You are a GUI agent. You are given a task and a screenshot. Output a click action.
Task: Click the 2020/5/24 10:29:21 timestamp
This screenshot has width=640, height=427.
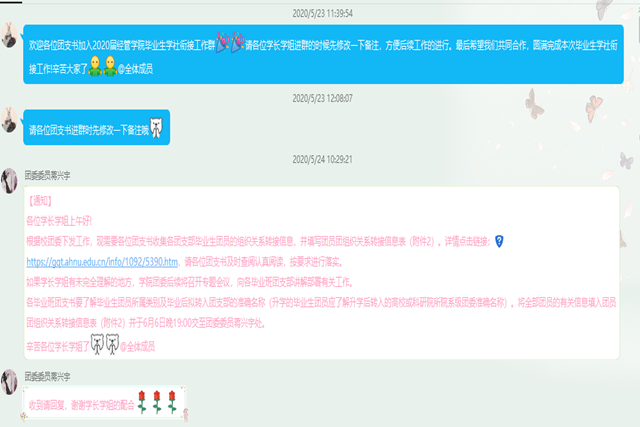(x=320, y=160)
